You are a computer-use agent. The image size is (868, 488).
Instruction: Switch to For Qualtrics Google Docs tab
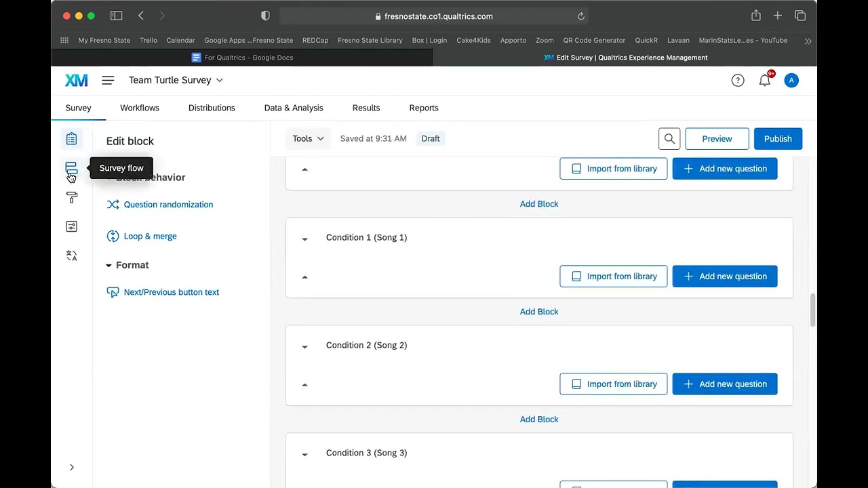242,58
